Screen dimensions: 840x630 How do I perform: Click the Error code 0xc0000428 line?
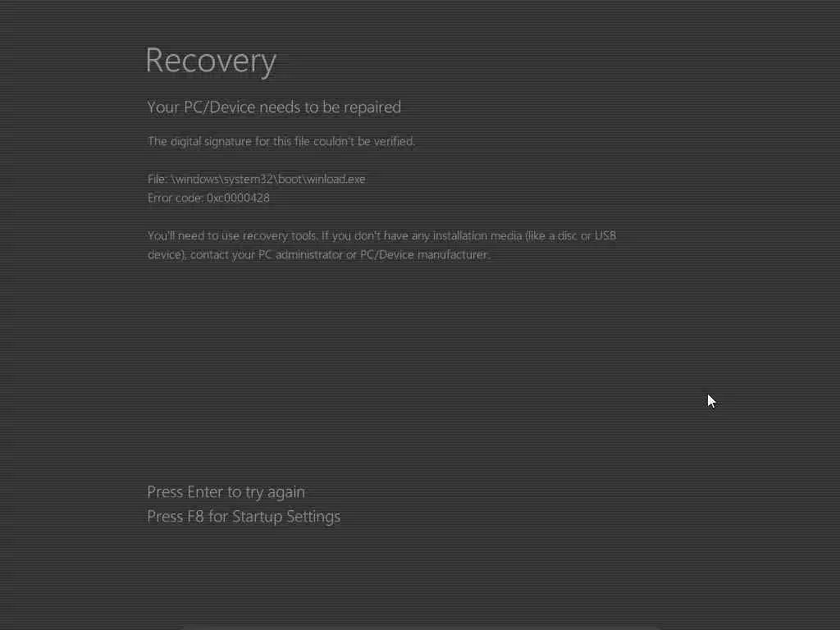(x=208, y=198)
